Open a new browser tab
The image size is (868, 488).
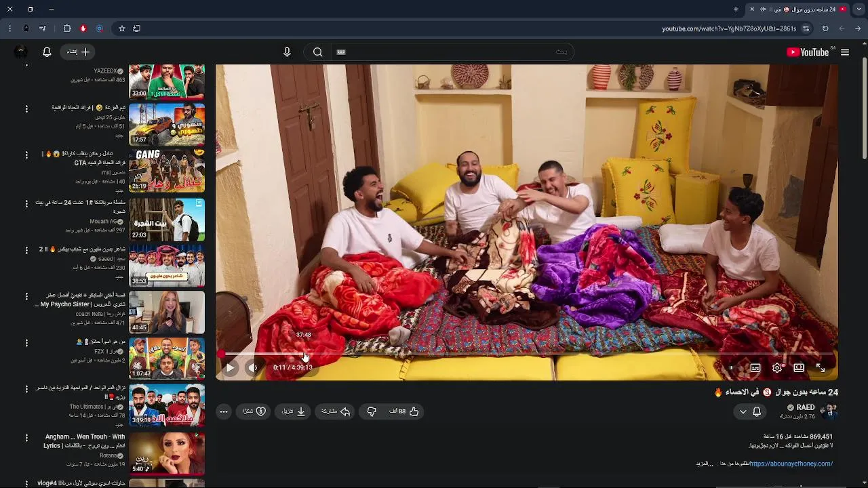[736, 9]
